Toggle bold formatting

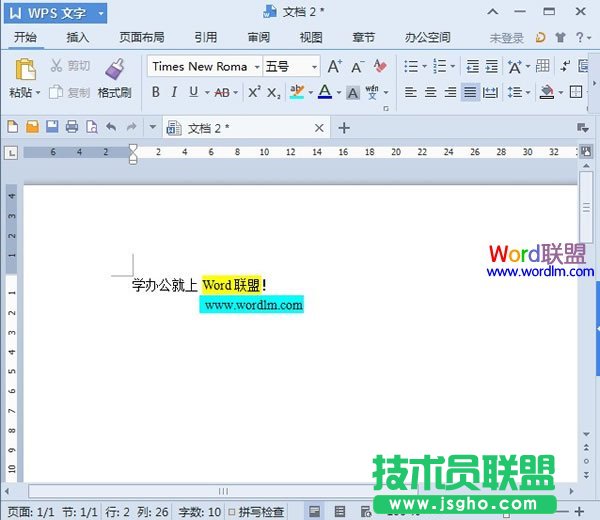pos(156,92)
